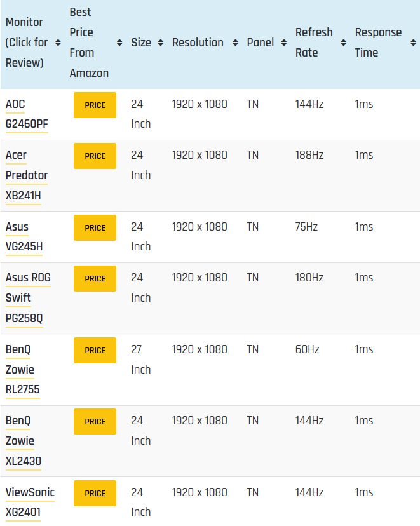Screen dimensions: 420x526
Task: Check PRICE for Asus VG245H
Action: 95,228
